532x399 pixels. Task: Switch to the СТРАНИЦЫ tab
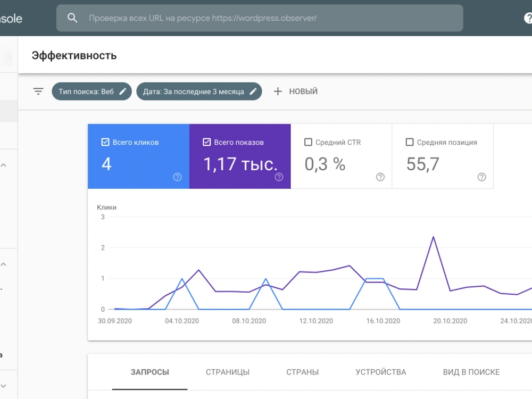[228, 372]
